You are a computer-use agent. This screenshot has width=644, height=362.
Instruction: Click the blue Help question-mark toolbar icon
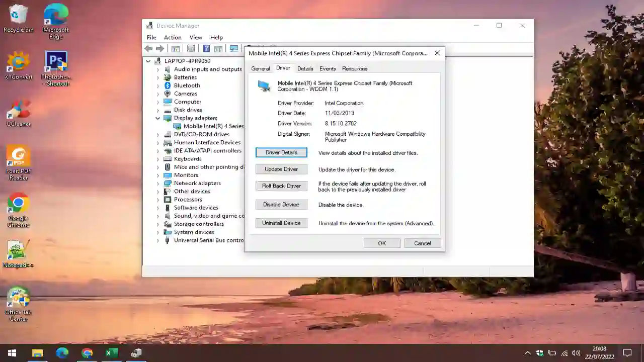[x=206, y=49]
